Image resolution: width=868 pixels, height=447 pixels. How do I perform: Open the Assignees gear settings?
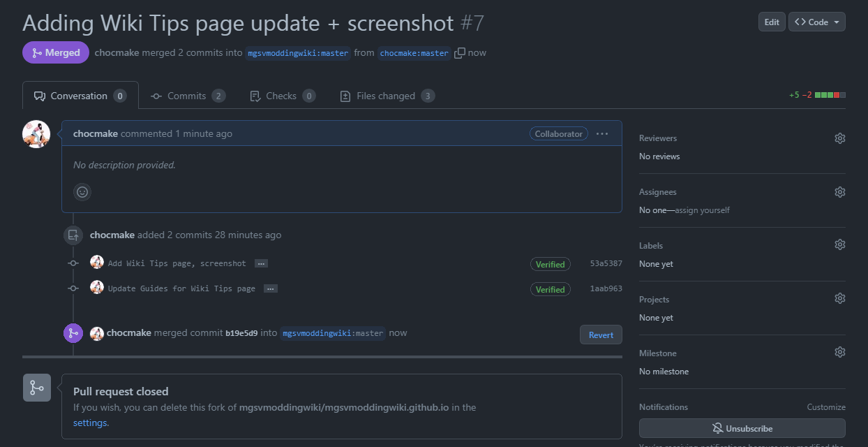click(x=840, y=192)
